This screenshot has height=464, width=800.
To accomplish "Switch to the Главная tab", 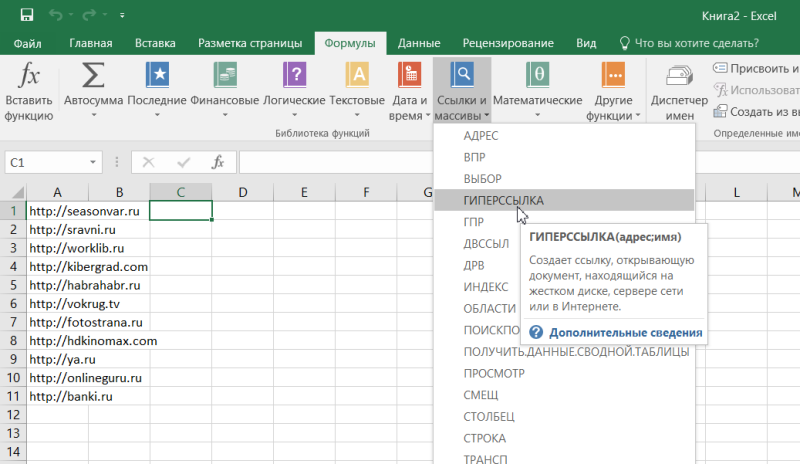I will (x=91, y=43).
